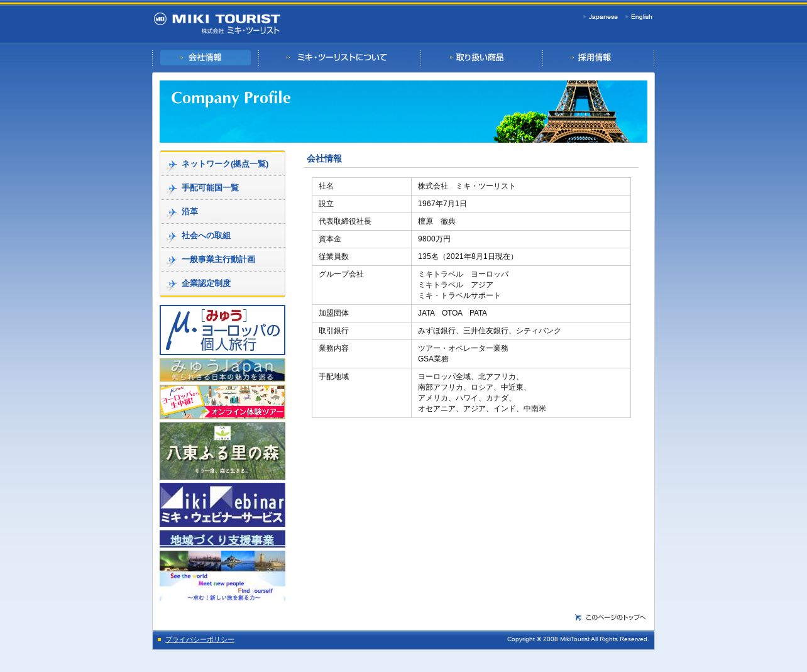Open ミキ・ツーリストについて navigation tab
Image resolution: width=807 pixels, height=672 pixels.
click(340, 58)
